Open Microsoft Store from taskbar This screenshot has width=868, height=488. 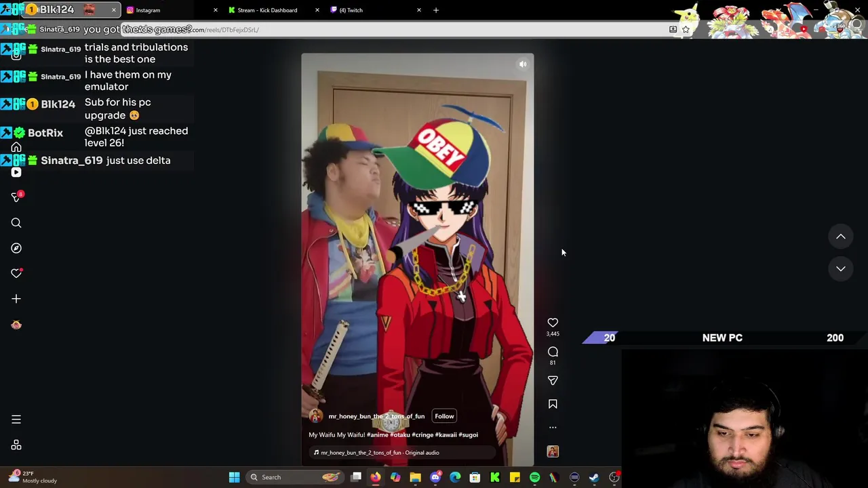point(475,477)
